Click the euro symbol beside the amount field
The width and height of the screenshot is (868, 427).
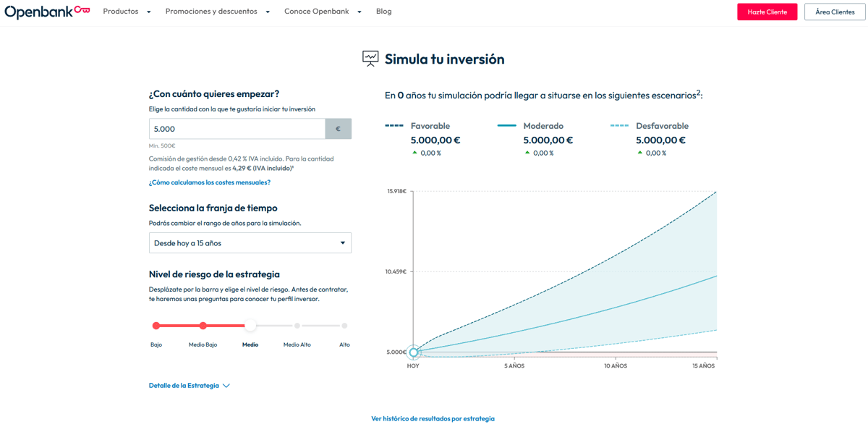tap(338, 128)
